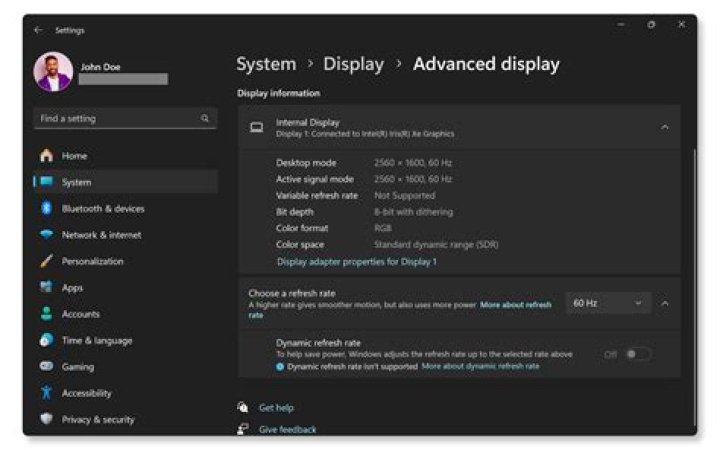Open More about dynamic refresh rate link
The height and width of the screenshot is (450, 720).
point(480,366)
